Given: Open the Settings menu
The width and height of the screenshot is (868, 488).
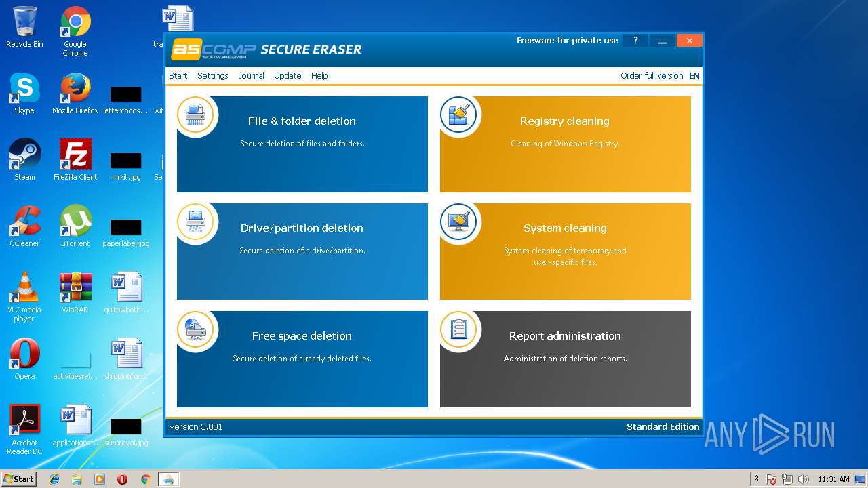Looking at the screenshot, I should 213,76.
